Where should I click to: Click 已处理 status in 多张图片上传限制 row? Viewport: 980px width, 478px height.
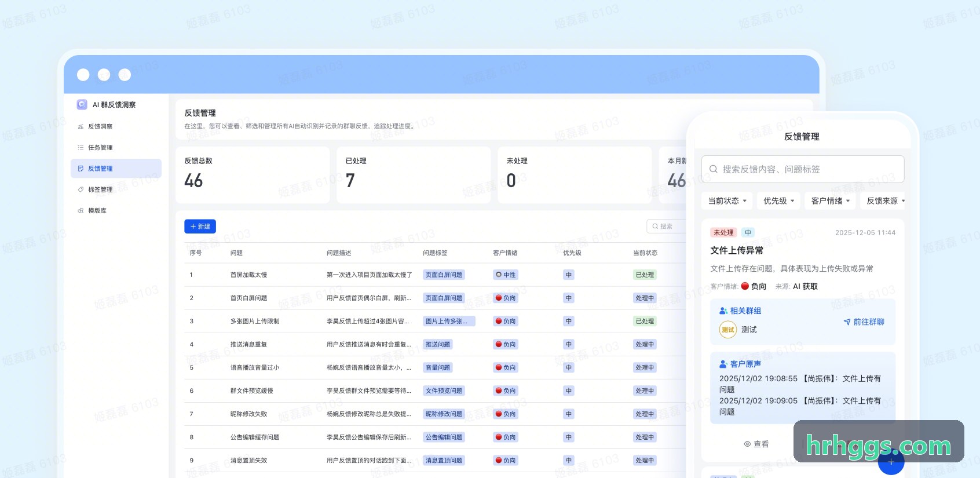pos(645,321)
